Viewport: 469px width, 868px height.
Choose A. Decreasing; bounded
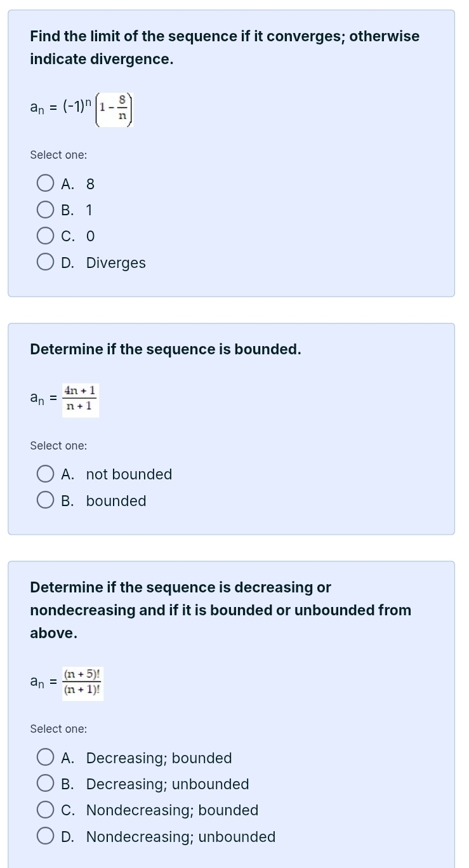(x=46, y=757)
